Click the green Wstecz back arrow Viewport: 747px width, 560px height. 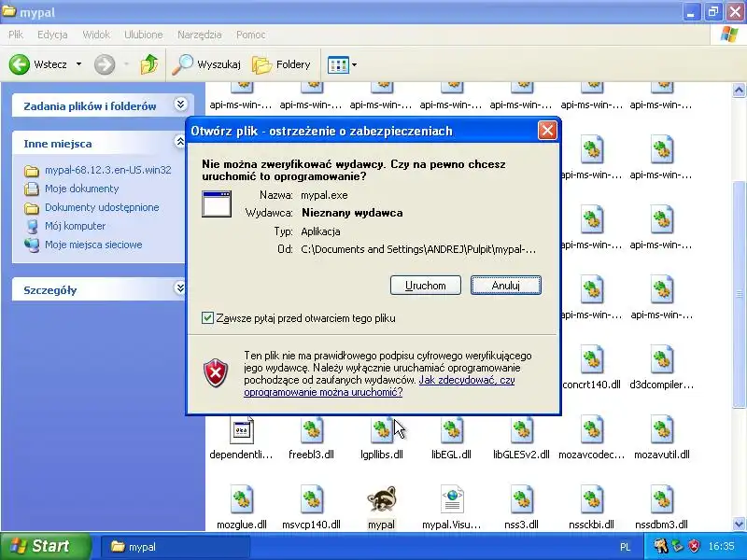(20, 64)
